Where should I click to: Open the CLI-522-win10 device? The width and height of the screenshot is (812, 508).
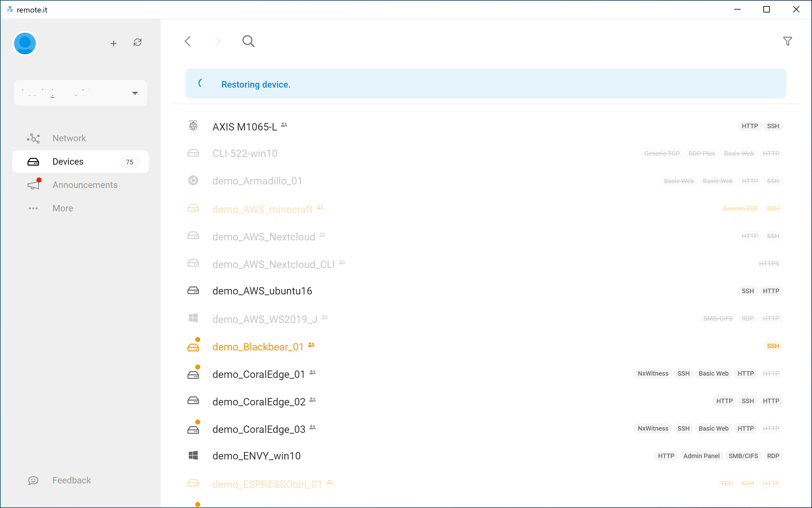(x=245, y=153)
